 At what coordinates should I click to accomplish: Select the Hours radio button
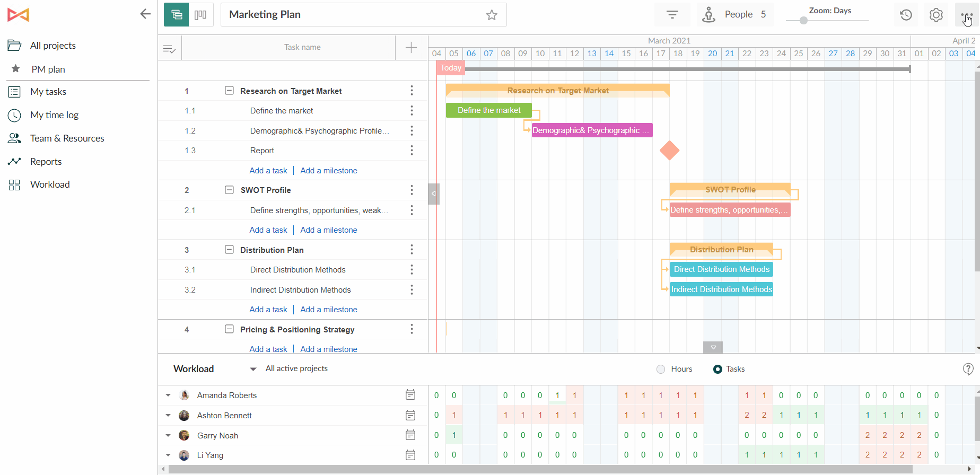(x=661, y=370)
